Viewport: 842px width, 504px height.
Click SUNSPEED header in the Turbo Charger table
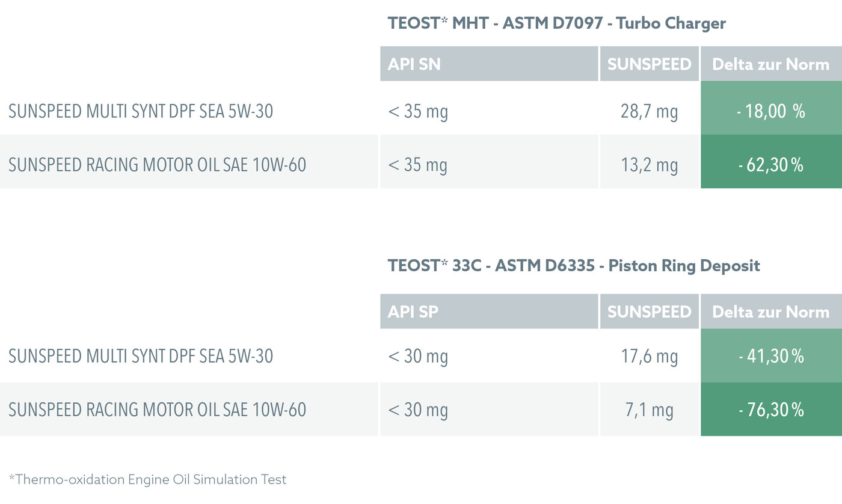coord(649,64)
